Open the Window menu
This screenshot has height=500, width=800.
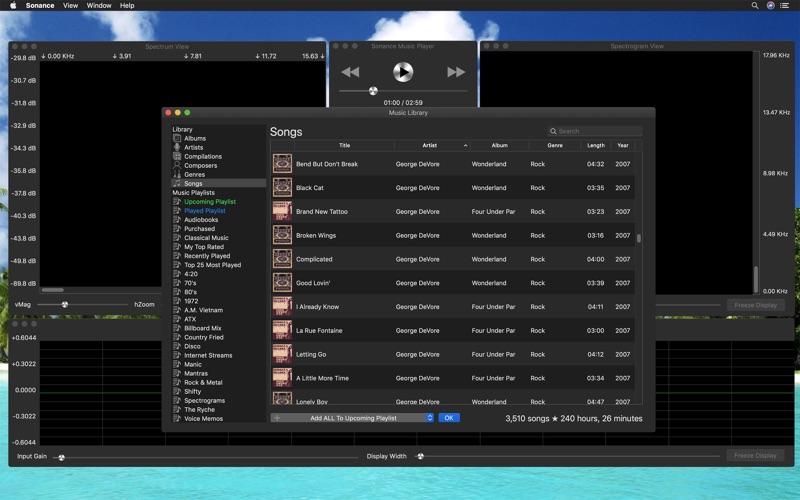point(99,6)
